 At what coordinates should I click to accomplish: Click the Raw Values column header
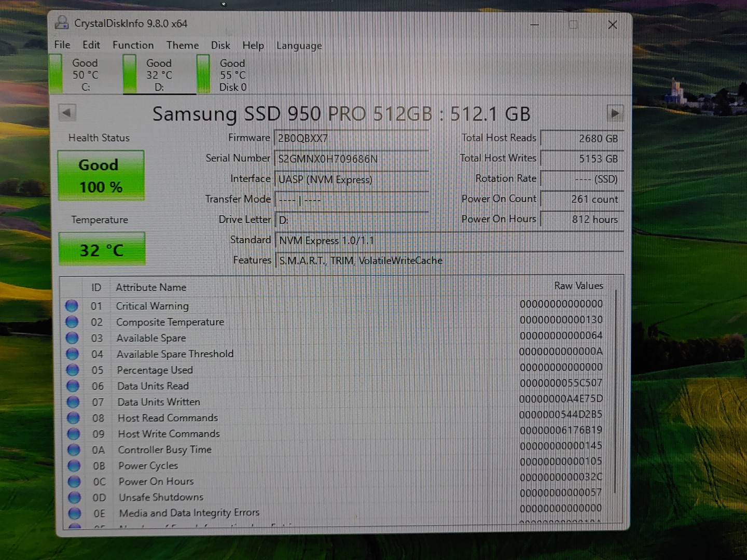(578, 286)
